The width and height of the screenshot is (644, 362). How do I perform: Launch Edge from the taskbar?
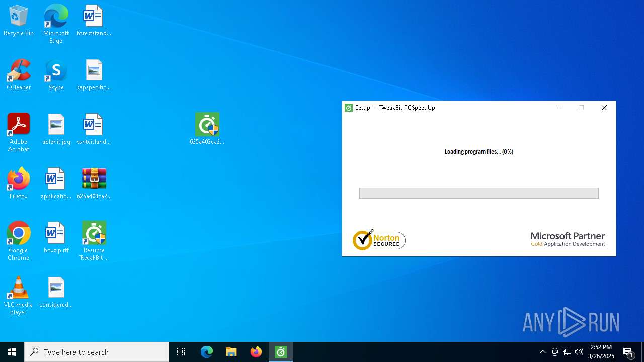pos(207,352)
